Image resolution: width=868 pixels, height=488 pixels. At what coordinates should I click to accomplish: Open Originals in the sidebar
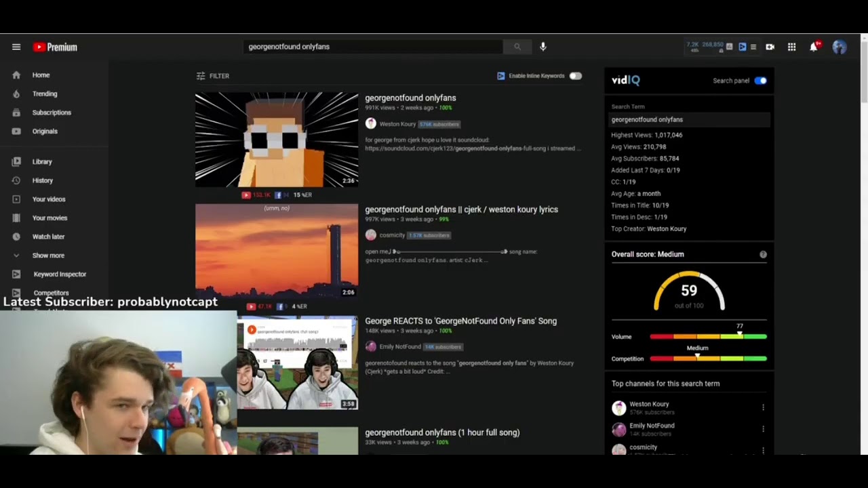(45, 131)
